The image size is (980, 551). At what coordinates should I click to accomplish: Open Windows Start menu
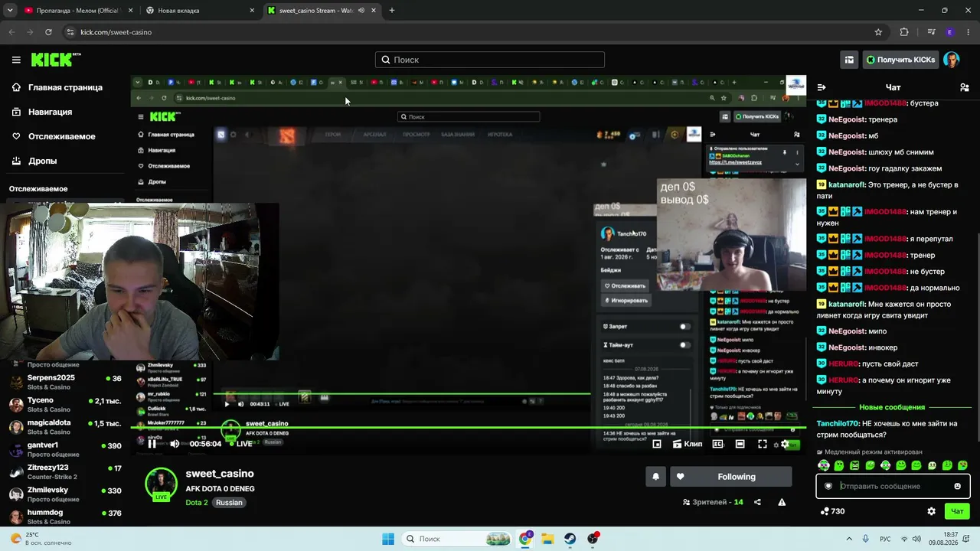coord(388,539)
